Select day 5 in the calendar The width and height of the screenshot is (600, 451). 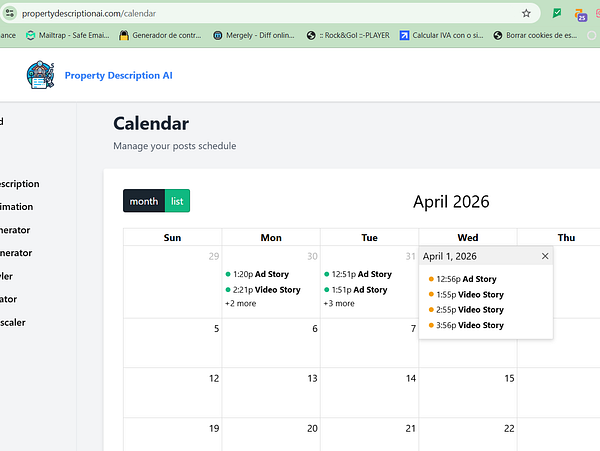tap(217, 329)
